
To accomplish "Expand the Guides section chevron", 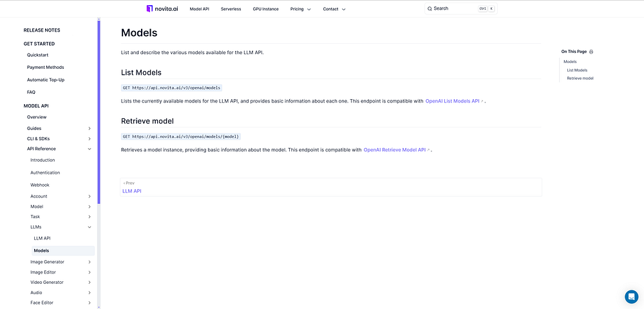I will [x=90, y=129].
